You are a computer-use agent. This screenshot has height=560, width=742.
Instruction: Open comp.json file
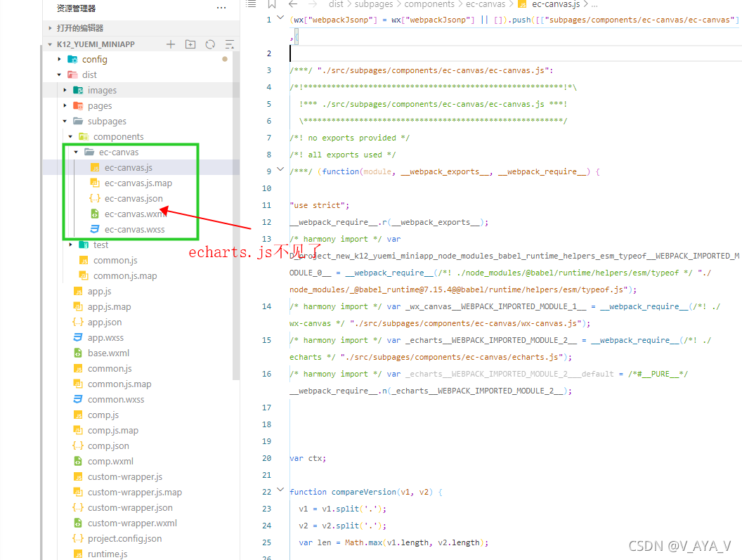click(108, 446)
